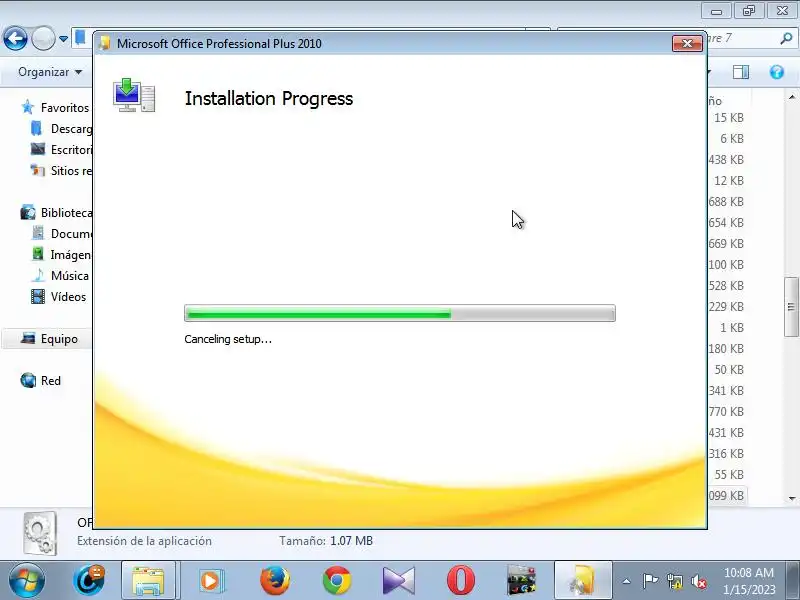The height and width of the screenshot is (600, 800).
Task: Click the Red network globe icon
Action: [x=28, y=381]
